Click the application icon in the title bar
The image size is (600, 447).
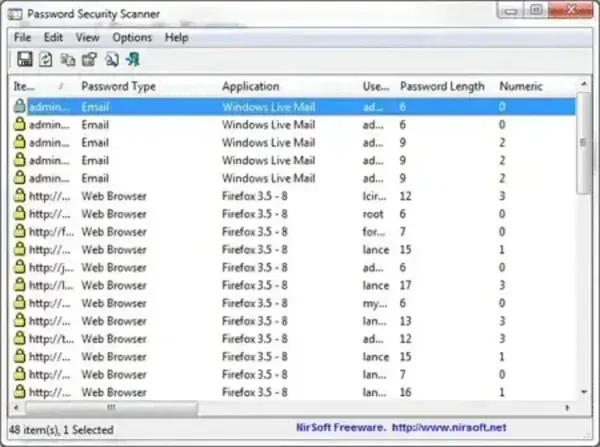click(15, 14)
